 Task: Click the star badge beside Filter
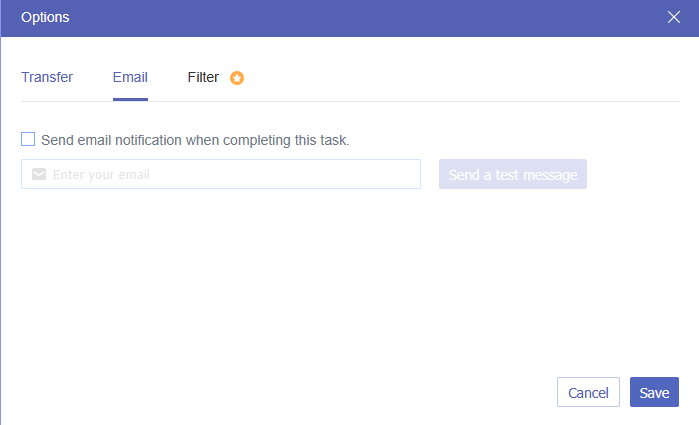237,78
